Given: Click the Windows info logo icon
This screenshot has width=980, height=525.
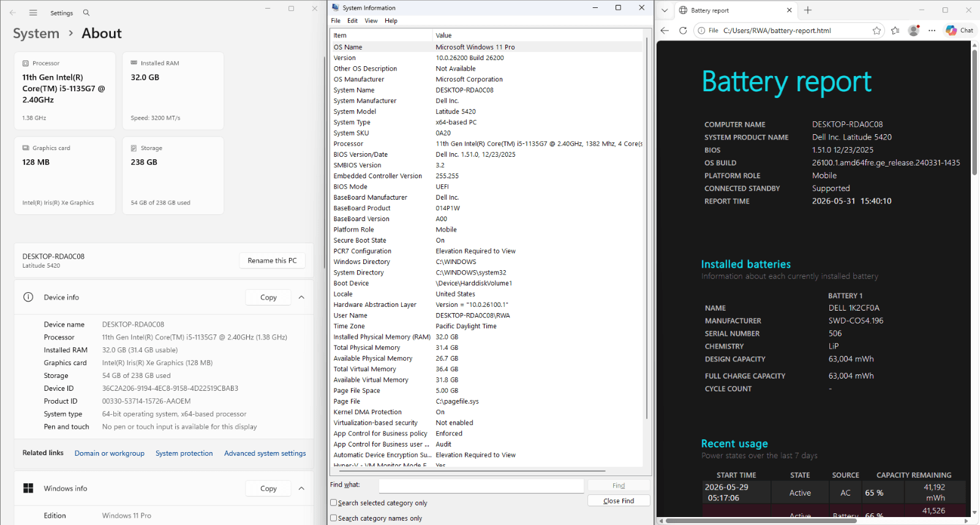Looking at the screenshot, I should [x=28, y=488].
